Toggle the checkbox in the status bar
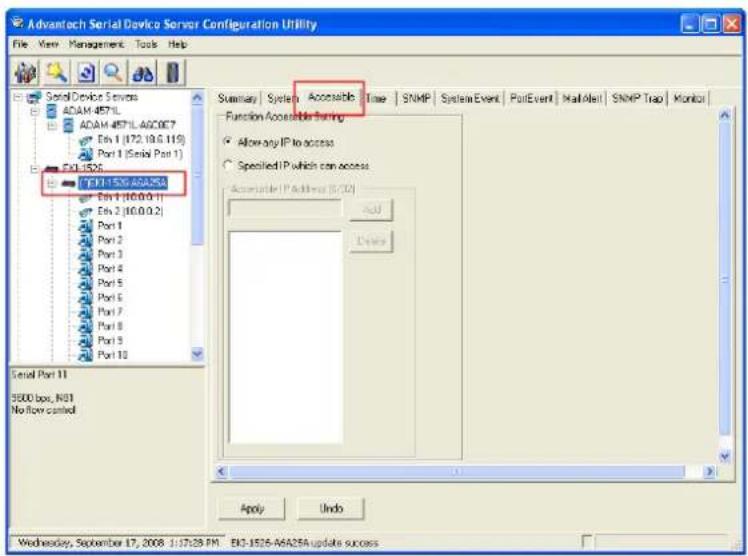The width and height of the screenshot is (748, 556). 586,542
